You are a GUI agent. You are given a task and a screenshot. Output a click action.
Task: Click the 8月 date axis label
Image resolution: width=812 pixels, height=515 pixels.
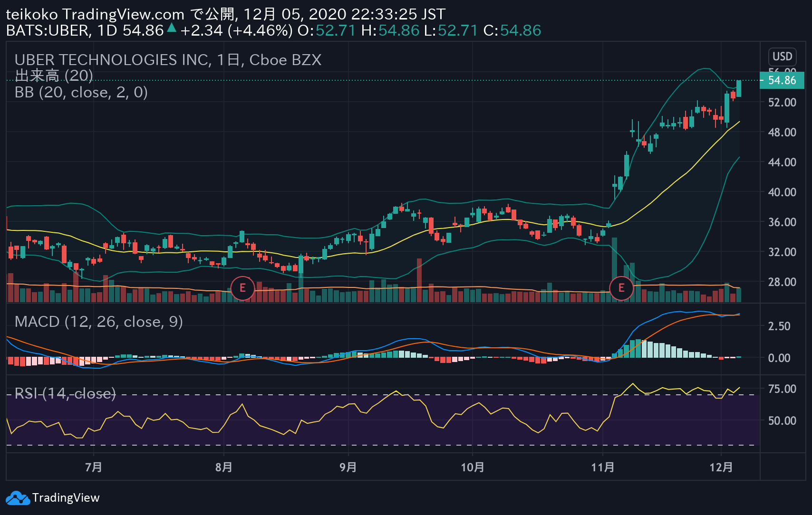[x=224, y=467]
